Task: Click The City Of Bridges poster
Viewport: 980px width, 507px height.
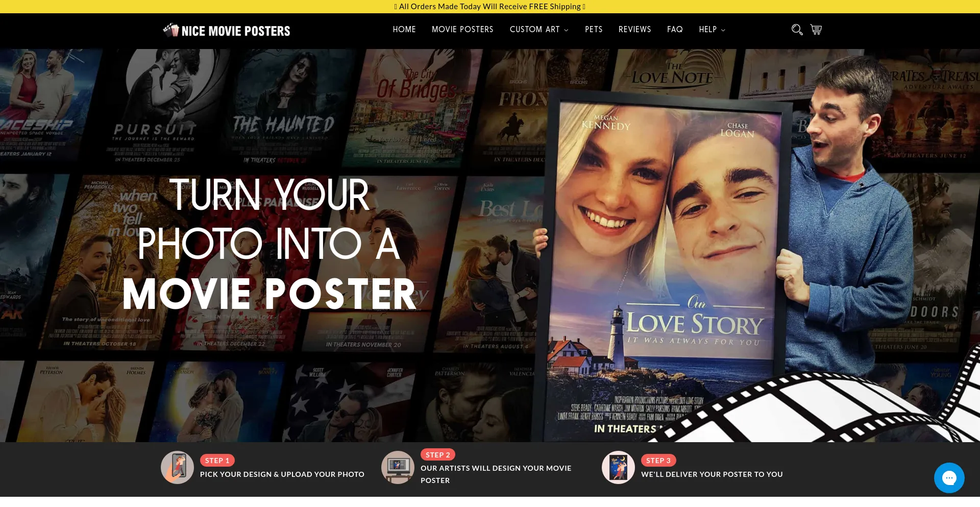Action: (413, 107)
